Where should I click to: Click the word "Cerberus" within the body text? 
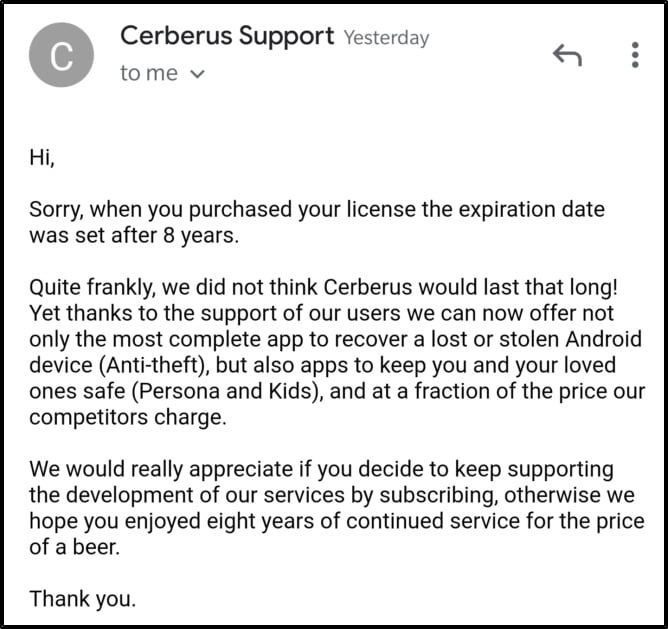click(368, 287)
